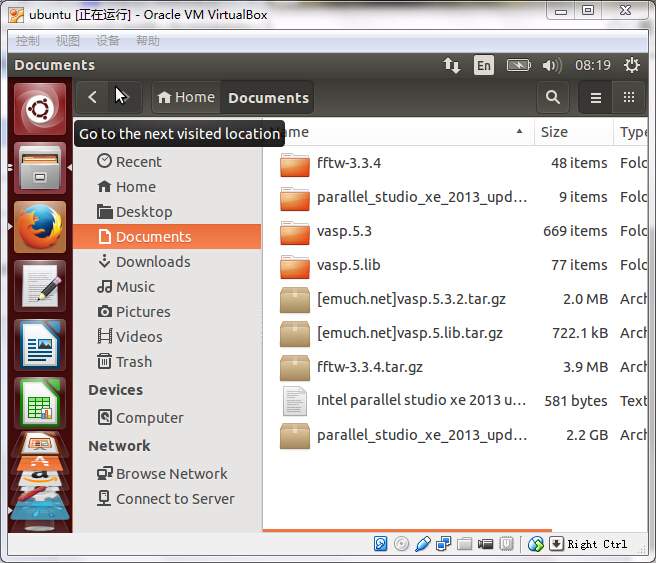Click Browse Network in the sidebar
The height and width of the screenshot is (563, 656).
click(167, 473)
